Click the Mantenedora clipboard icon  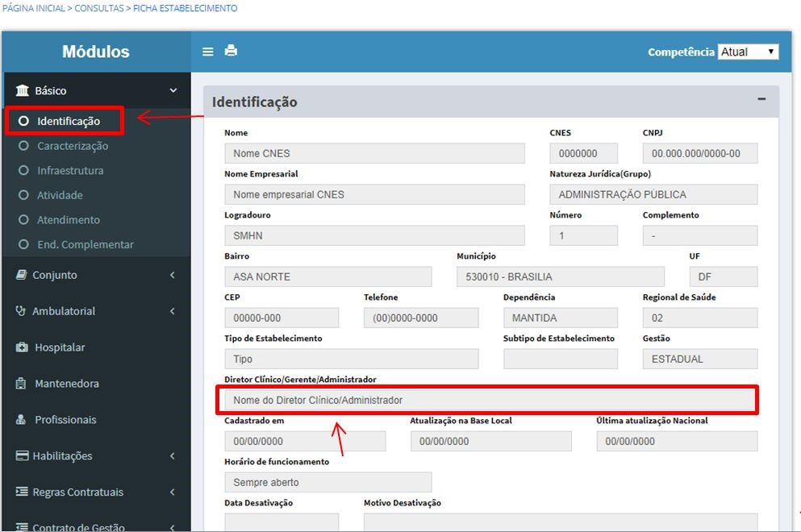[22, 384]
